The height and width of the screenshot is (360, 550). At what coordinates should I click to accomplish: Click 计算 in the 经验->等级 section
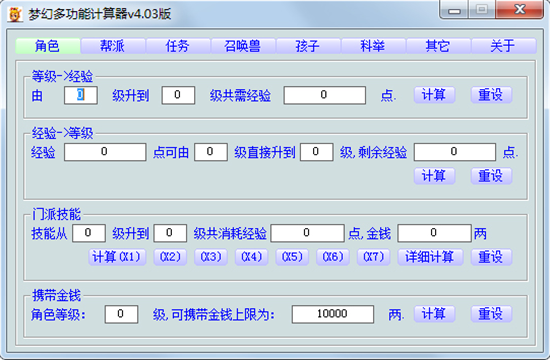coord(434,176)
